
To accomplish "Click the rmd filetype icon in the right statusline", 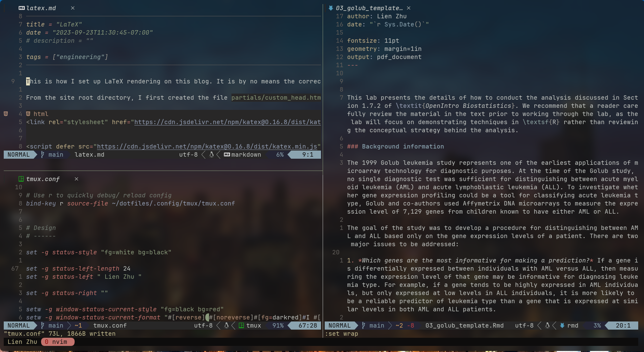I will click(562, 326).
